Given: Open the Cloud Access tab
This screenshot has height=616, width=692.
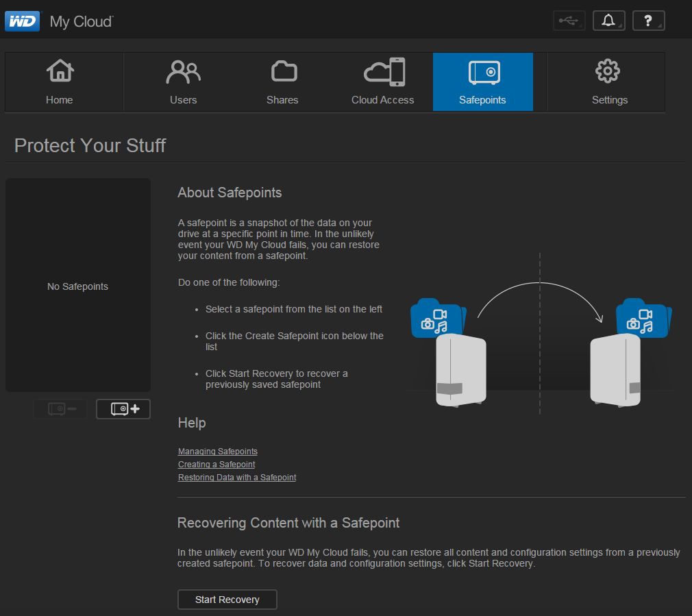Looking at the screenshot, I should (x=382, y=82).
